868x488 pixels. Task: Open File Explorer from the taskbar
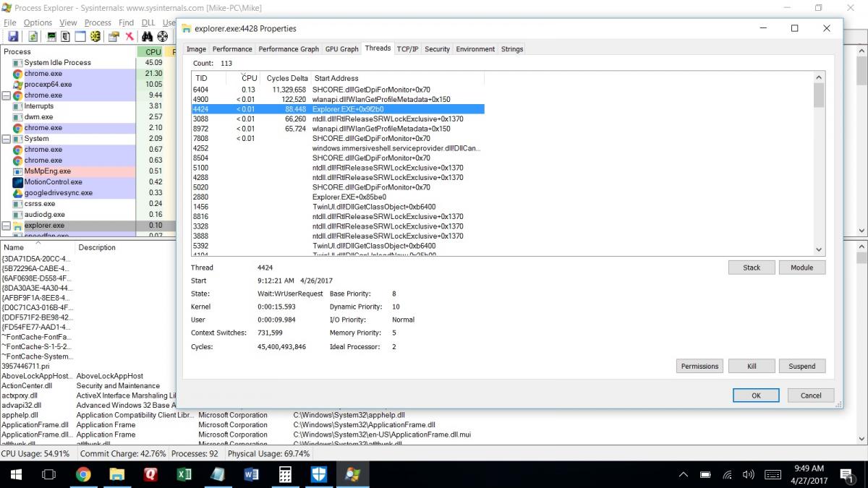(x=116, y=475)
